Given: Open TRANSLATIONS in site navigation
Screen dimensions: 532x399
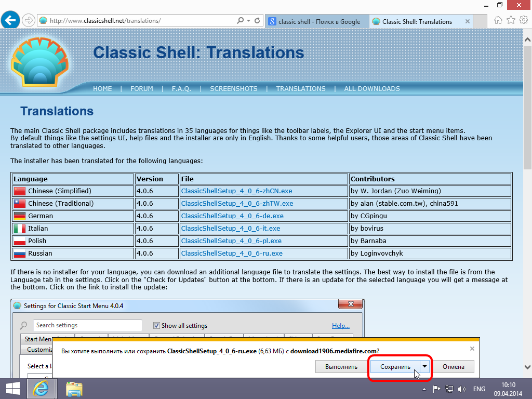Looking at the screenshot, I should [301, 88].
